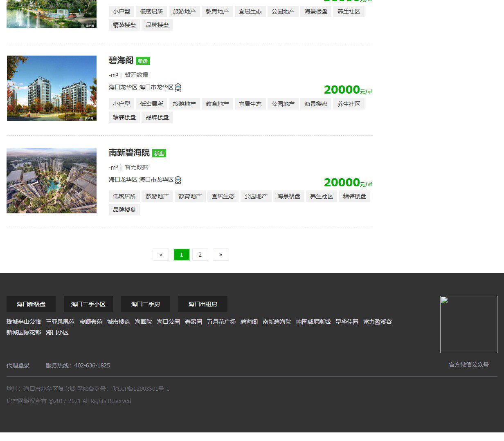The image size is (504, 441).
Task: Switch to the 海口出租房 tab
Action: click(x=202, y=304)
